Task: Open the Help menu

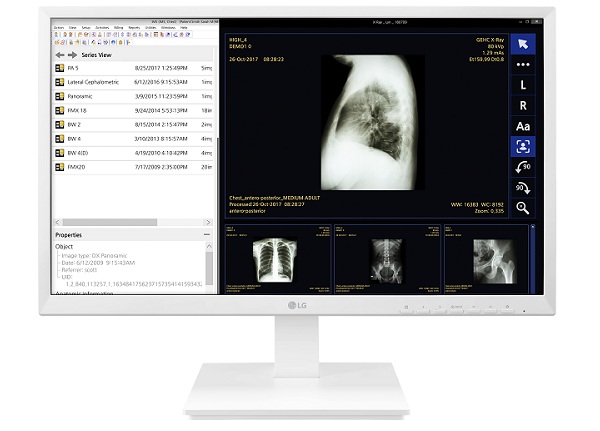Action: [184, 28]
